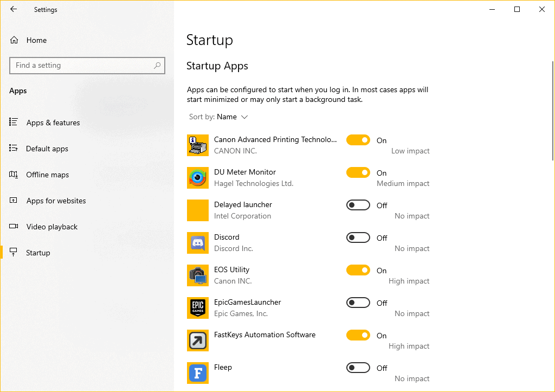555x392 pixels.
Task: Open Video playback settings
Action: tap(52, 227)
